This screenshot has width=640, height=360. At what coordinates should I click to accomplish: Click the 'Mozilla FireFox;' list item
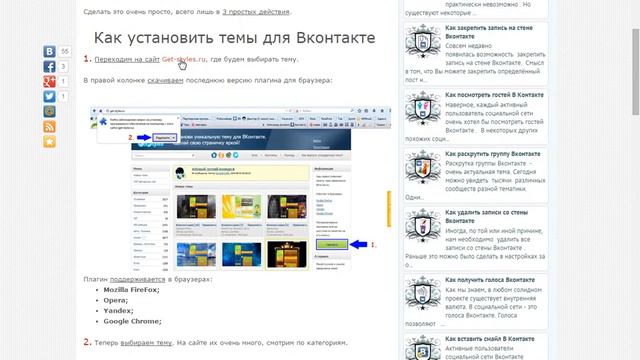[131, 289]
